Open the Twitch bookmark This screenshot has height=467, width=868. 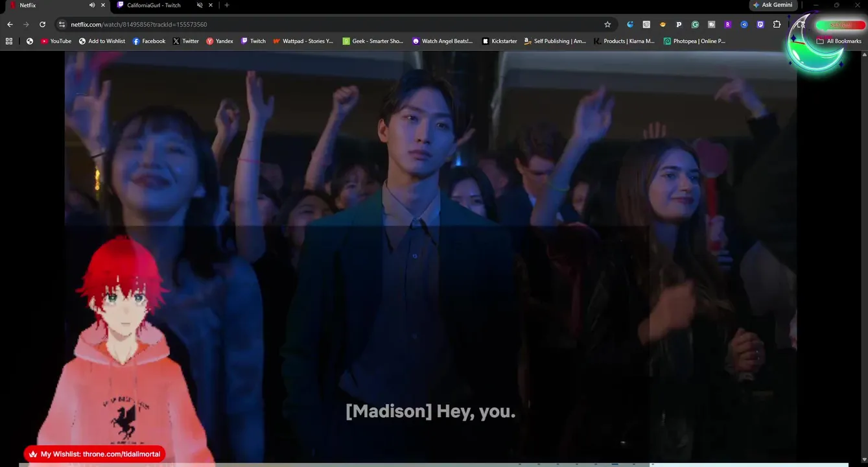pyautogui.click(x=253, y=41)
